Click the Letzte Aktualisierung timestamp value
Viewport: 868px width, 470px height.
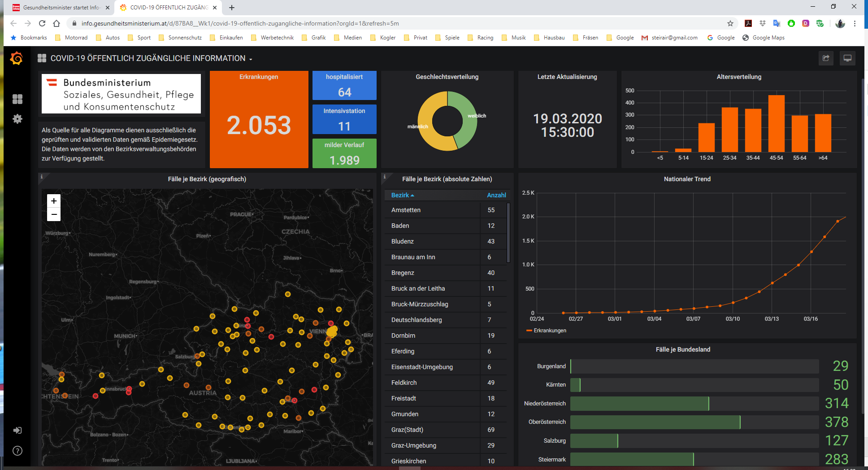[x=567, y=125]
